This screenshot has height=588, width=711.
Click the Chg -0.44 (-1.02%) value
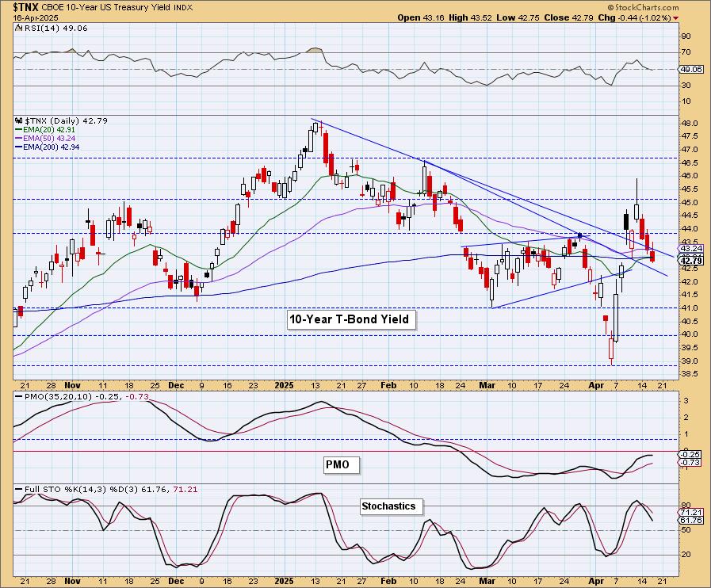pos(635,17)
